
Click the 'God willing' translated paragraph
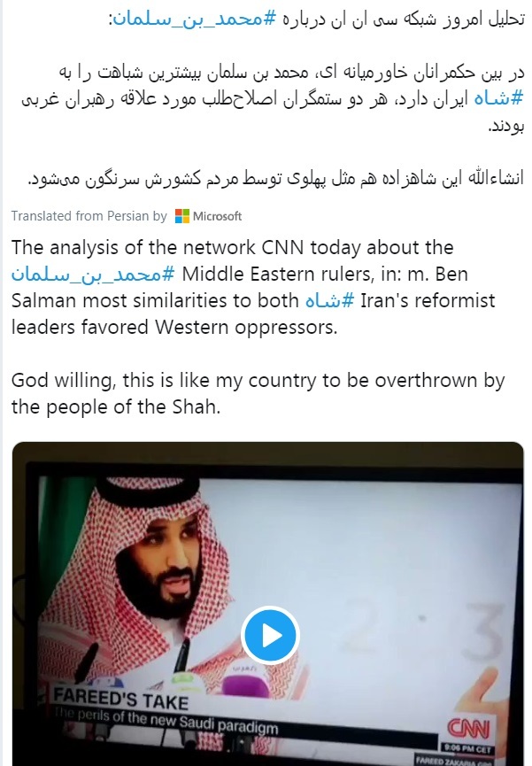[257, 395]
